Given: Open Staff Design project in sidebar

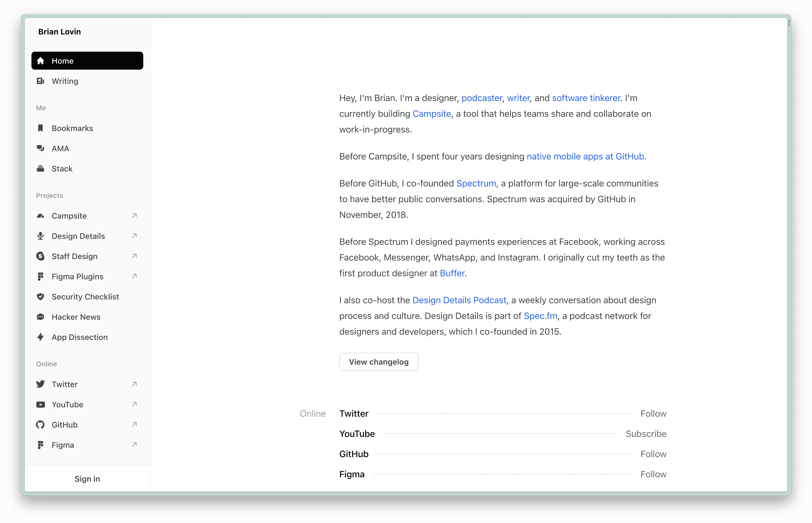Looking at the screenshot, I should (x=74, y=256).
